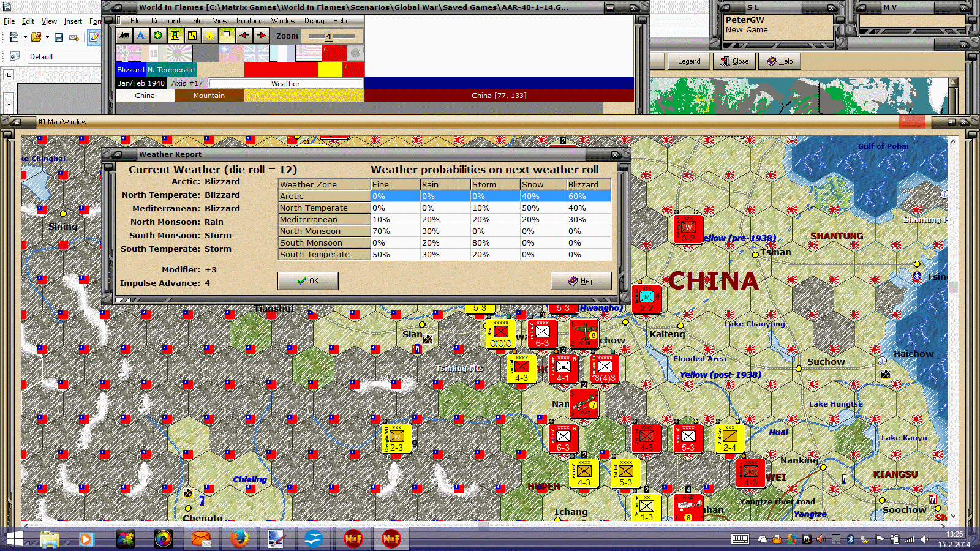Expand the New document dropdown arrow

pos(25,37)
